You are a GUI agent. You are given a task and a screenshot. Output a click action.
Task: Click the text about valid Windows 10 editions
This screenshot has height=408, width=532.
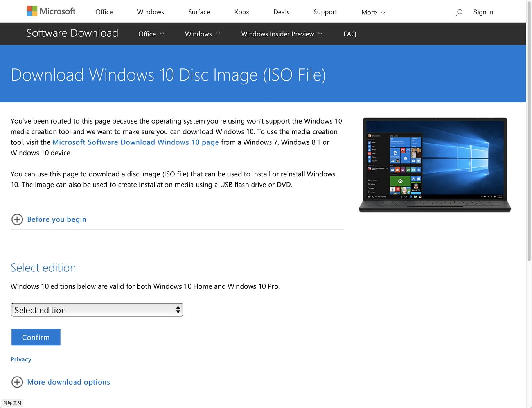tap(145, 286)
